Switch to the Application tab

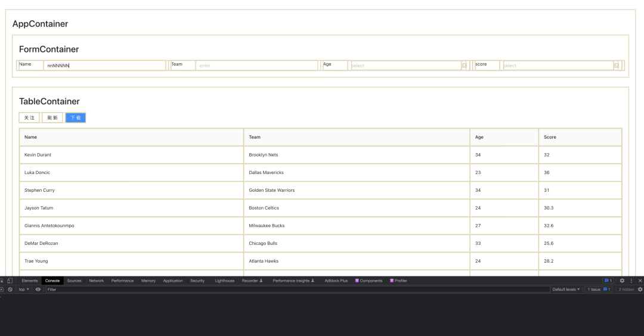pos(173,281)
